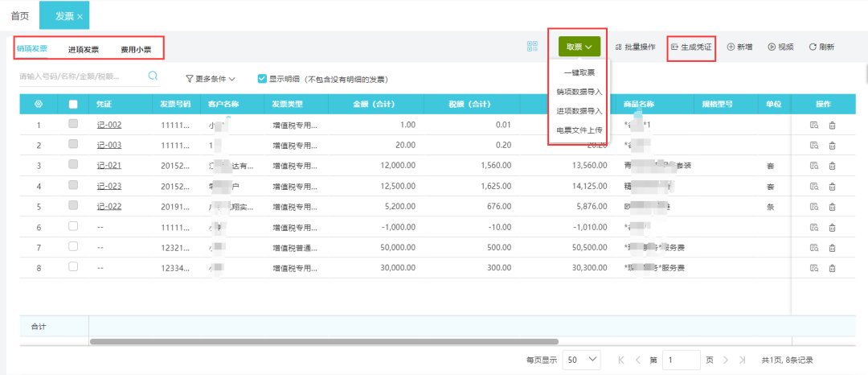Viewport: 868px width, 375px height.
Task: Click 新增 button
Action: (x=739, y=47)
